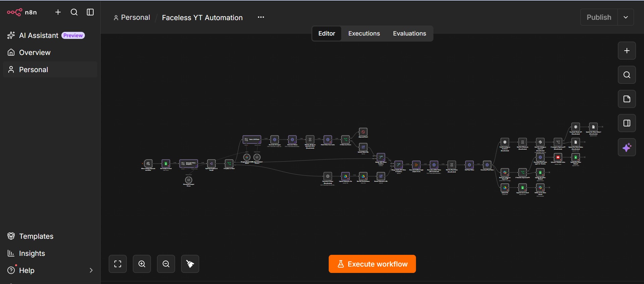Tidy up the workflow nodes
644x284 pixels.
[x=190, y=264]
